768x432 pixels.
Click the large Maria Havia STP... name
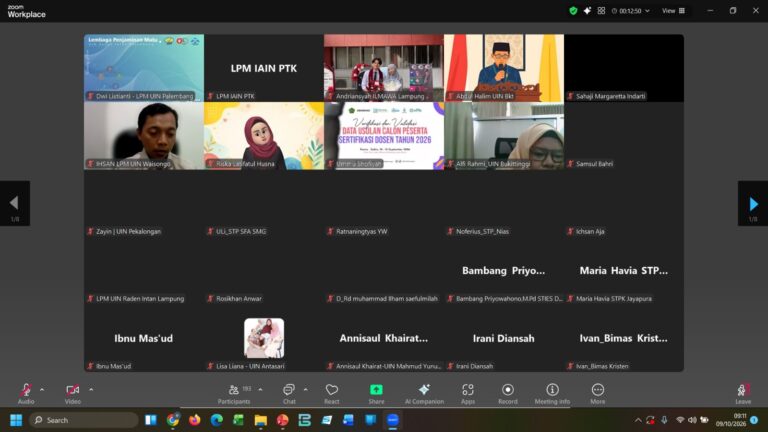pyautogui.click(x=624, y=270)
